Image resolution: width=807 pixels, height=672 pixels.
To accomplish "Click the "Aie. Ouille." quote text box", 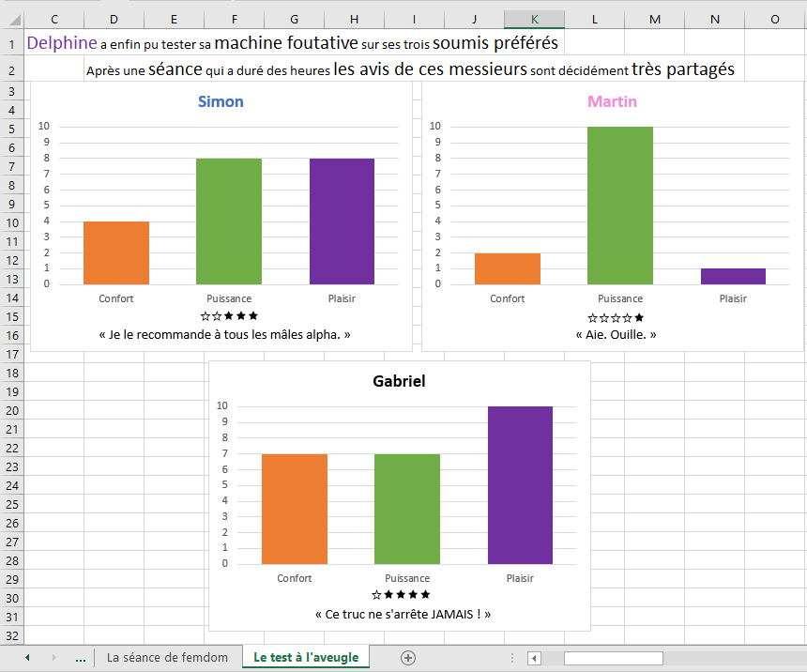I will 616,334.
